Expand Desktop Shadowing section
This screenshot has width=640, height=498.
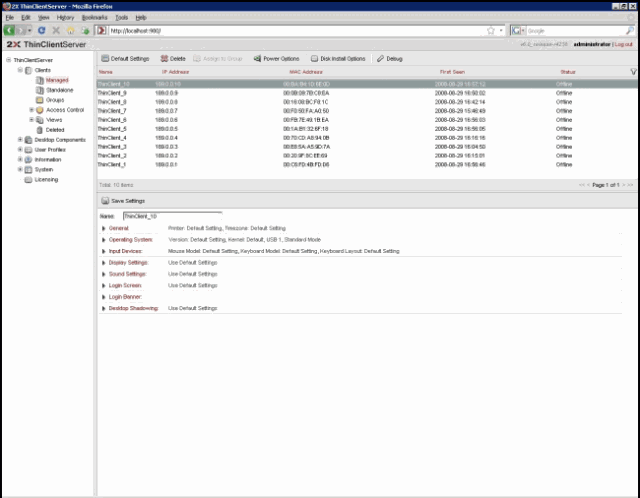(104, 308)
